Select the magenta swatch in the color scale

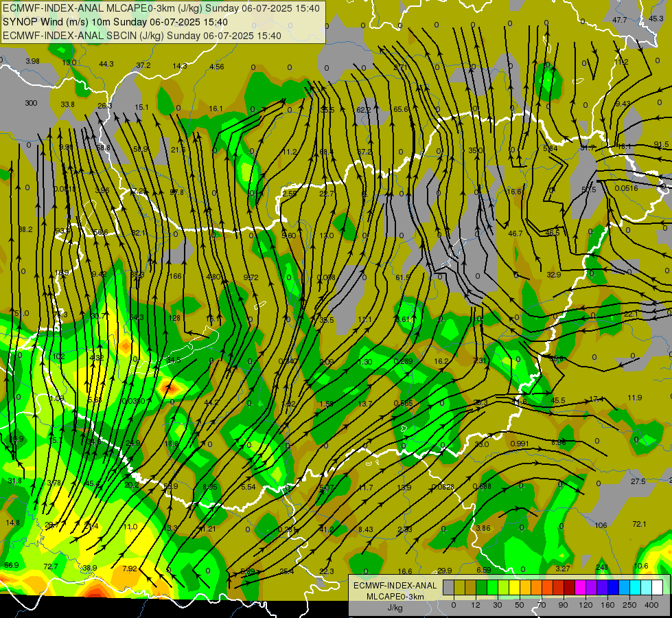[580, 587]
